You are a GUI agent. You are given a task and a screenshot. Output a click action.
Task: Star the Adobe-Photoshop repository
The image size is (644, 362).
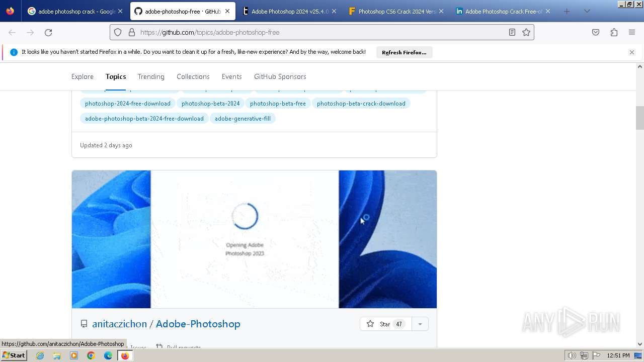point(385,324)
